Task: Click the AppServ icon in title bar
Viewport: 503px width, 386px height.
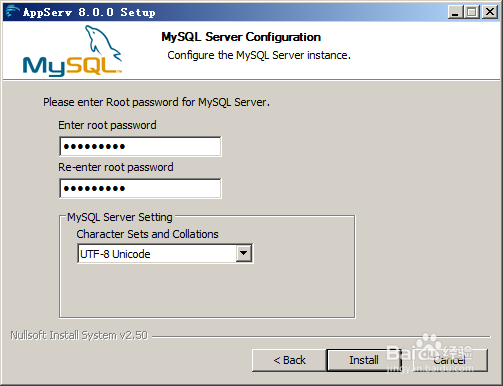Action: tap(13, 12)
